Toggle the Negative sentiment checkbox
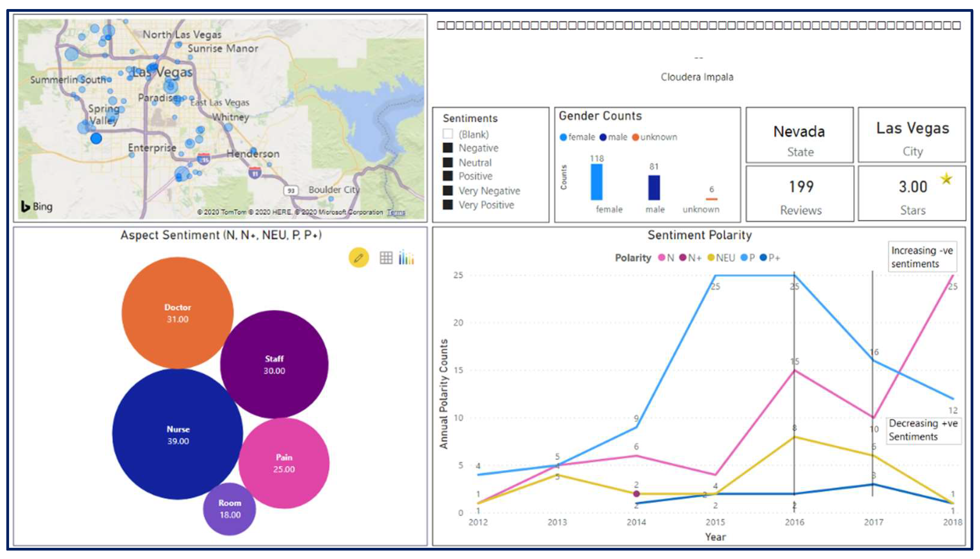The image size is (980, 559). coord(447,148)
